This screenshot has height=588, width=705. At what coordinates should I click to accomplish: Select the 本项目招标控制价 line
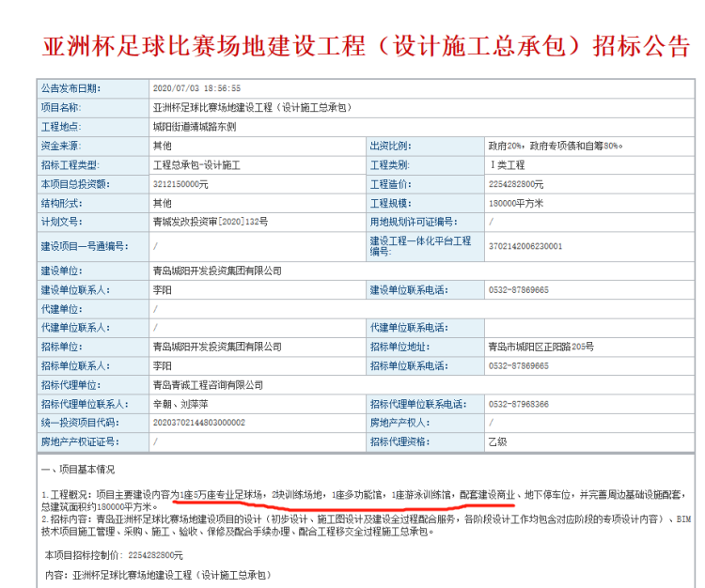pyautogui.click(x=114, y=556)
